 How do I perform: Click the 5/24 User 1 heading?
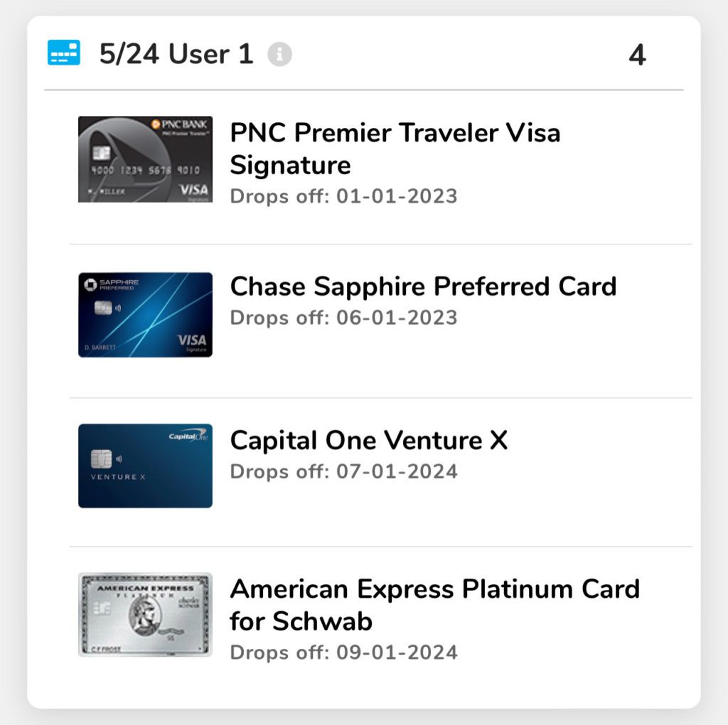(176, 54)
